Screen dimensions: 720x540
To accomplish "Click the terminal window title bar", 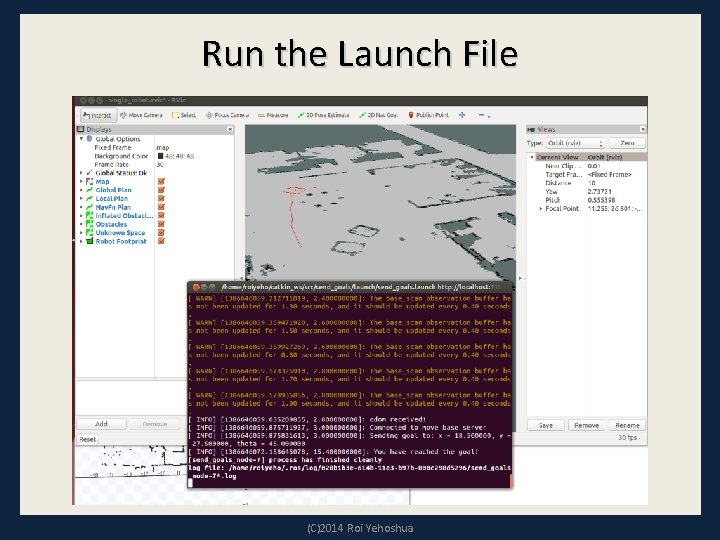I will click(x=350, y=287).
